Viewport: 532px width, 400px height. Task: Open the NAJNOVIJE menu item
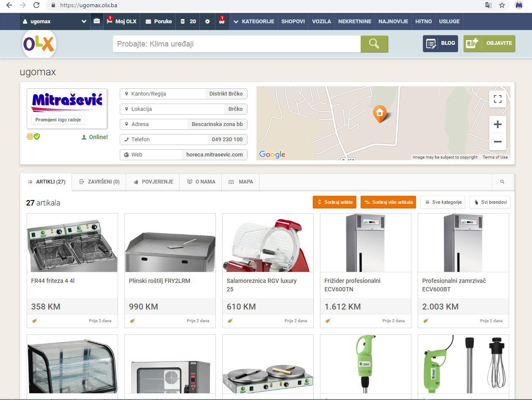pos(393,21)
